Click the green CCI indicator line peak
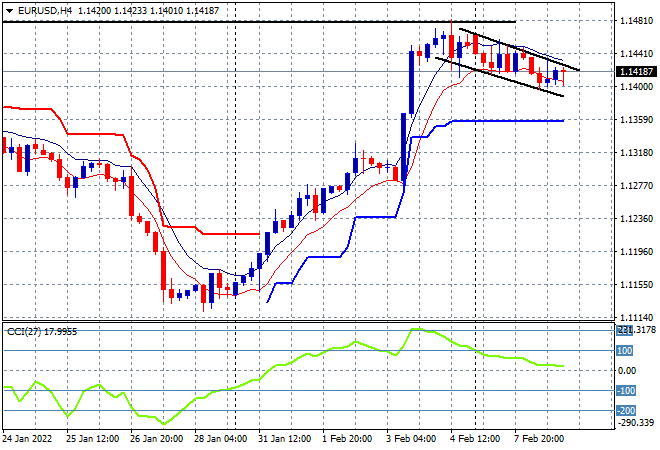The height and width of the screenshot is (450, 660). (x=415, y=329)
